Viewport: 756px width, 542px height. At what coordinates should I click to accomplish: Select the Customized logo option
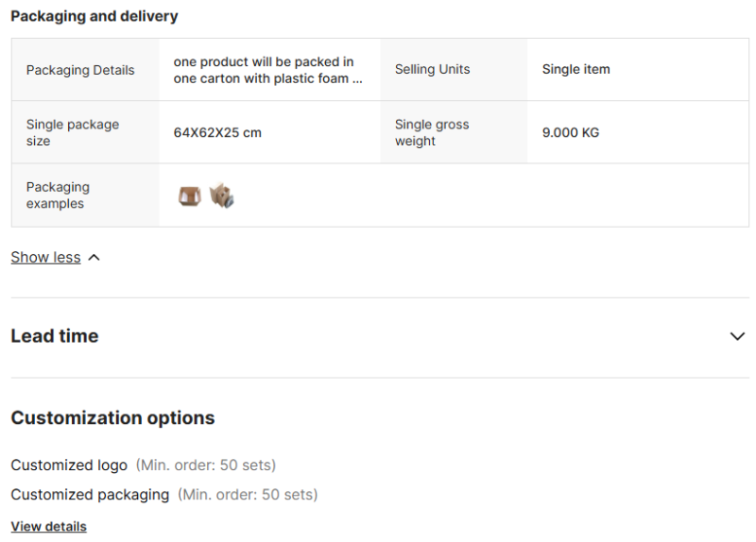69,466
